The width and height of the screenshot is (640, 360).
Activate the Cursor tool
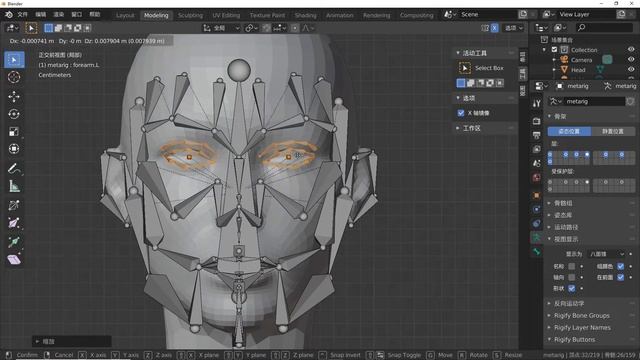coord(14,77)
